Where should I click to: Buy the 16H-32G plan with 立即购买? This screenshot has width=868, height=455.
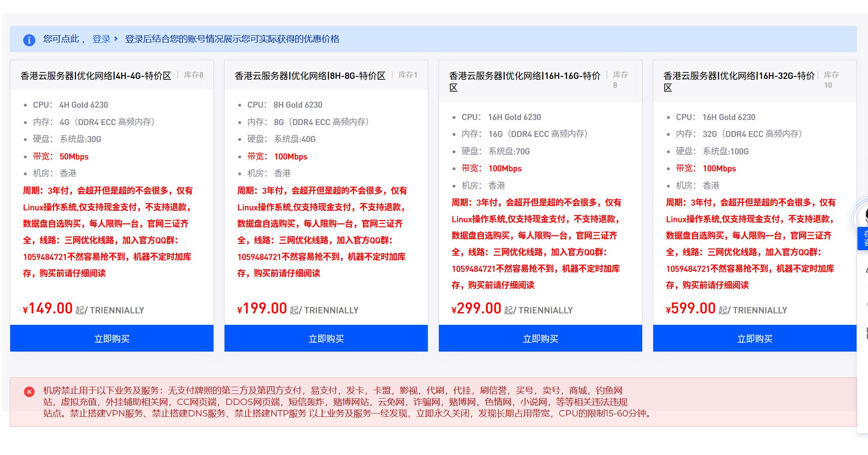click(754, 338)
